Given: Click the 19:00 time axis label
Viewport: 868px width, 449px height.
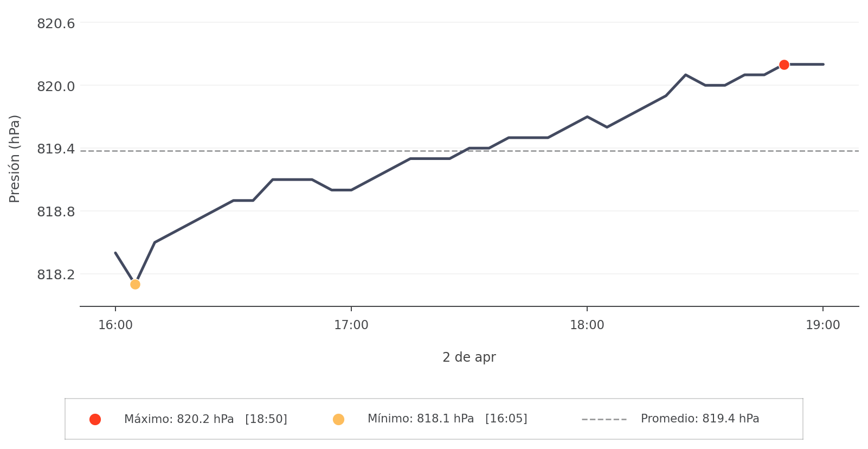Looking at the screenshot, I should [x=823, y=325].
